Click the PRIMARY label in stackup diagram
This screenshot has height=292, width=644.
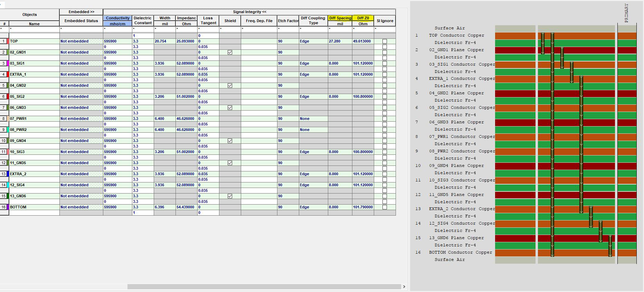point(626,13)
